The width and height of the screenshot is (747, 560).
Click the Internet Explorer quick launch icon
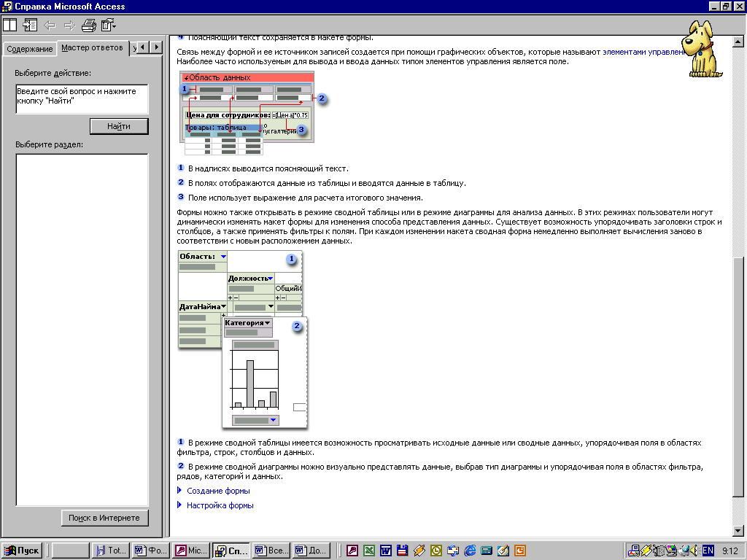(470, 551)
